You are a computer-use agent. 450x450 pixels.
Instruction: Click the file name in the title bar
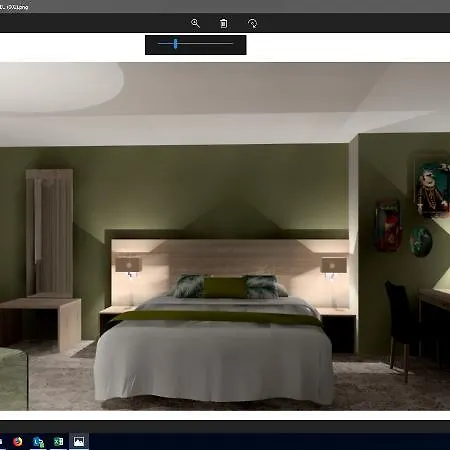tap(14, 7)
